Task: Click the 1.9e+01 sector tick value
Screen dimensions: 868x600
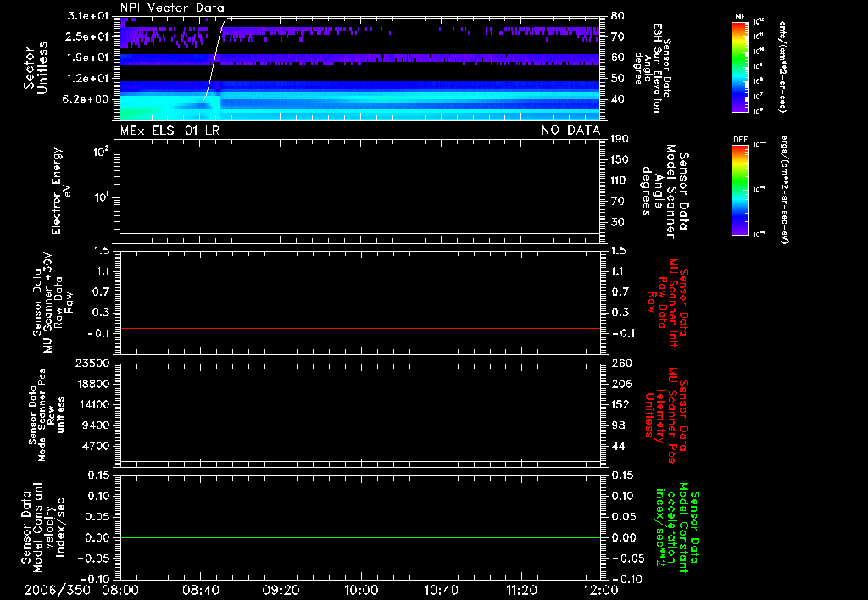Action: click(x=87, y=58)
